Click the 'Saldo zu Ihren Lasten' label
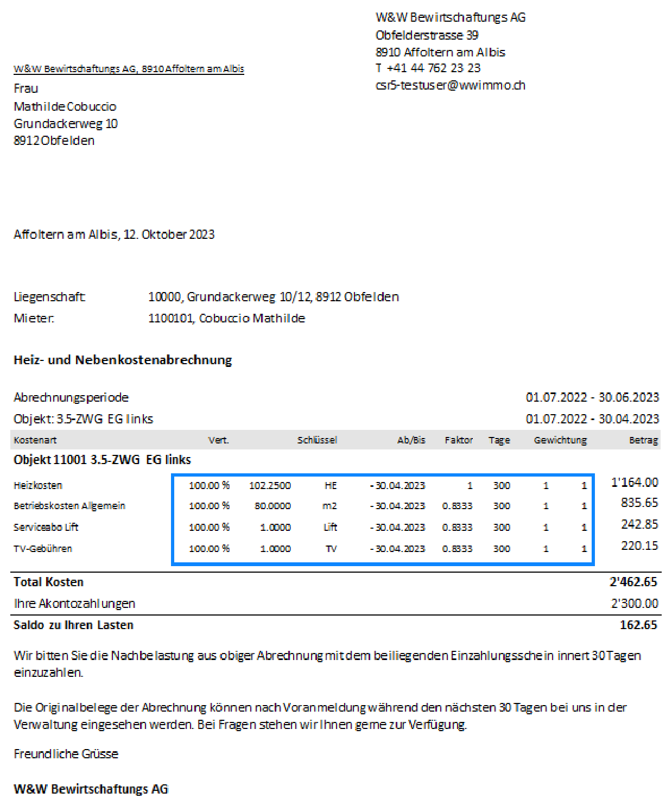Viewport: 672px width, 799px height. pyautogui.click(x=73, y=625)
